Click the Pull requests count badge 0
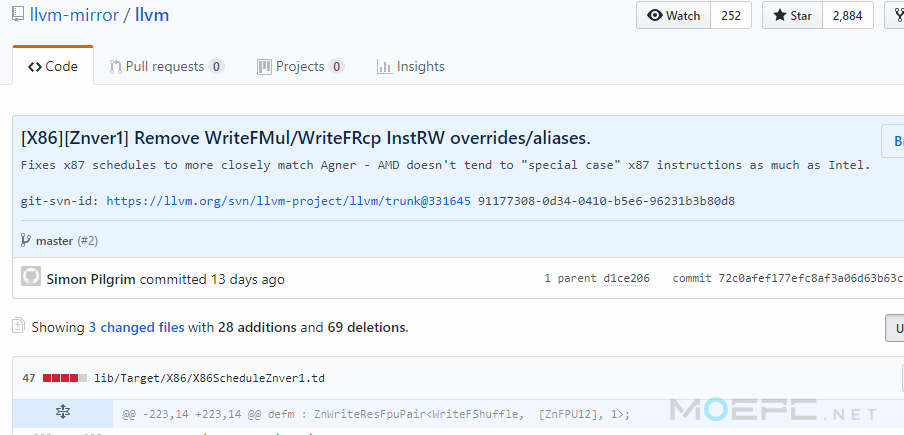The image size is (904, 435). click(x=216, y=67)
